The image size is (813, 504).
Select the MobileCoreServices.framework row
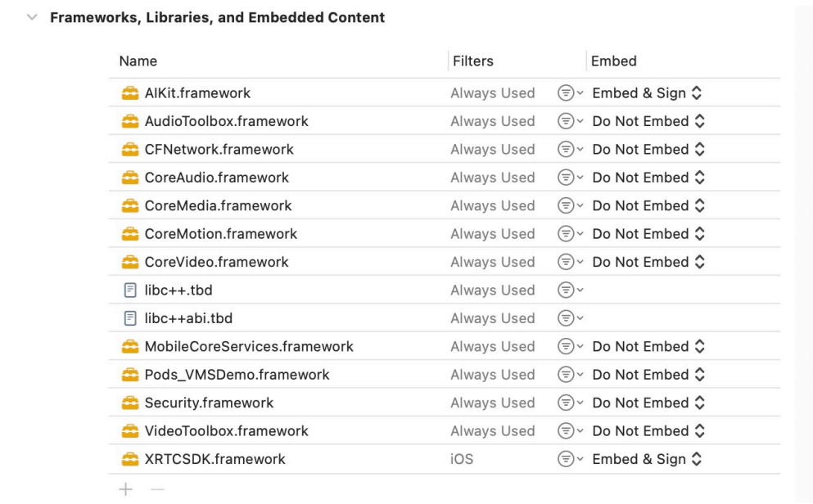point(249,347)
